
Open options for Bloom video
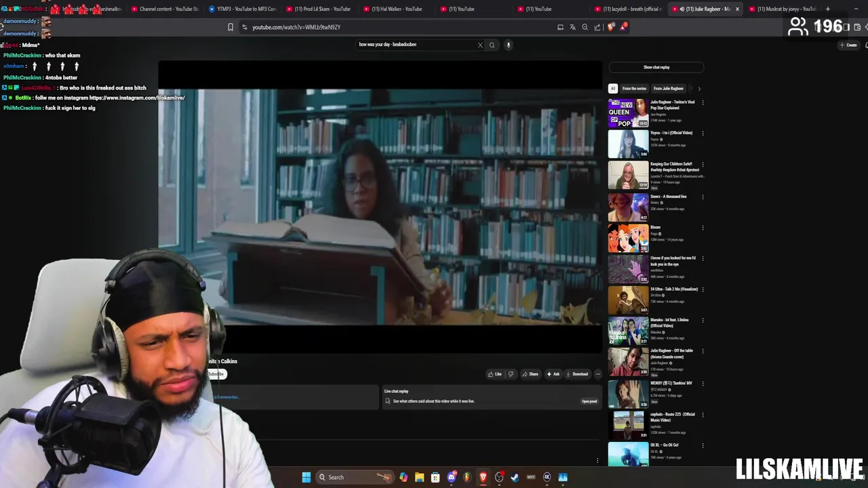point(703,228)
